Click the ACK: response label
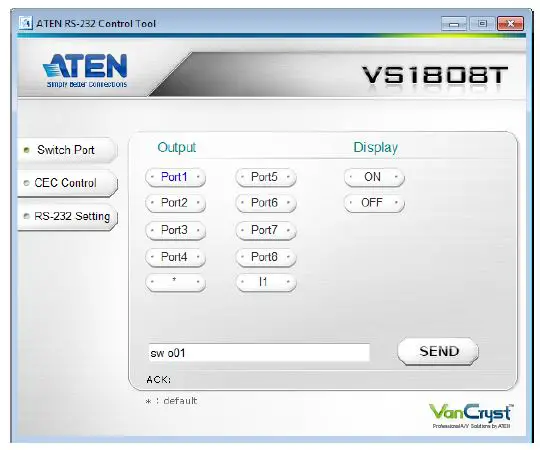This screenshot has height=450, width=540. tap(158, 380)
